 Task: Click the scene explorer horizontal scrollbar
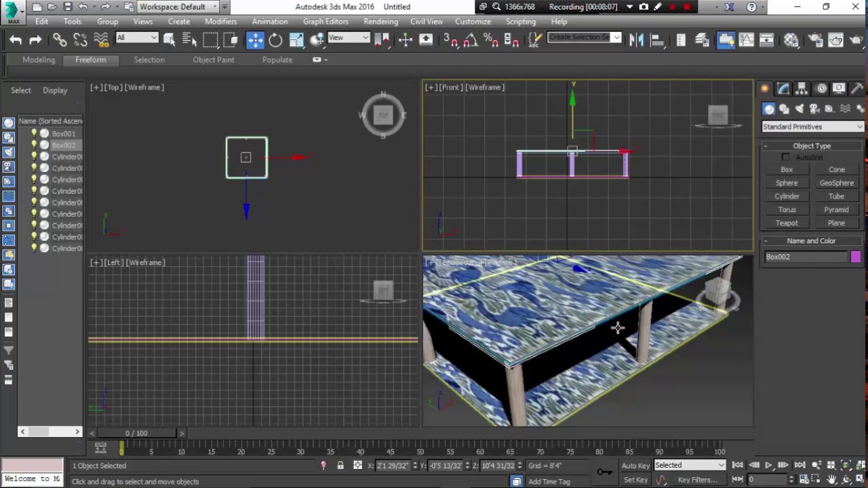tap(50, 432)
